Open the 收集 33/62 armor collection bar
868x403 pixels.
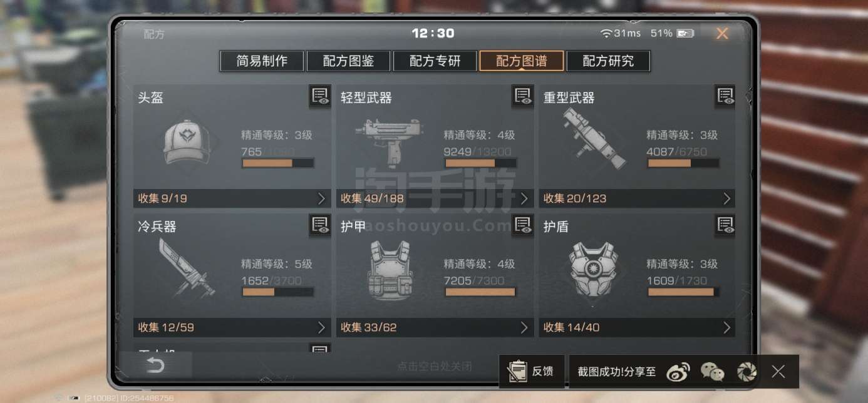[x=435, y=327]
